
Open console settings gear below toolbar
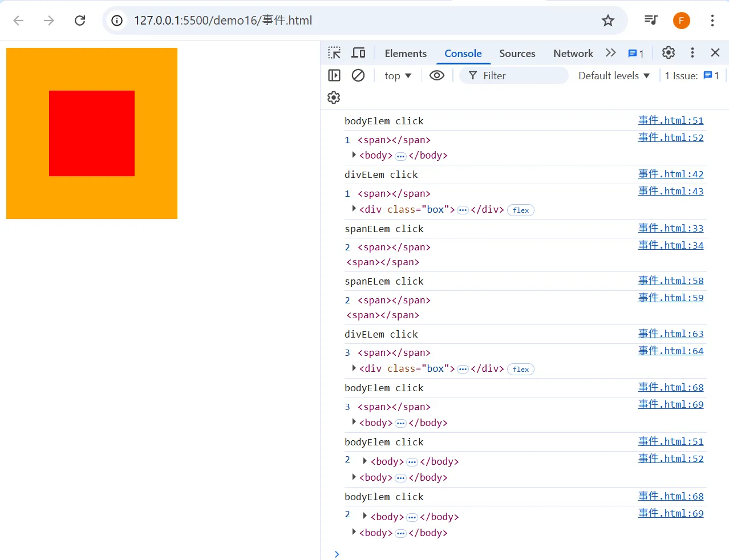tap(334, 98)
